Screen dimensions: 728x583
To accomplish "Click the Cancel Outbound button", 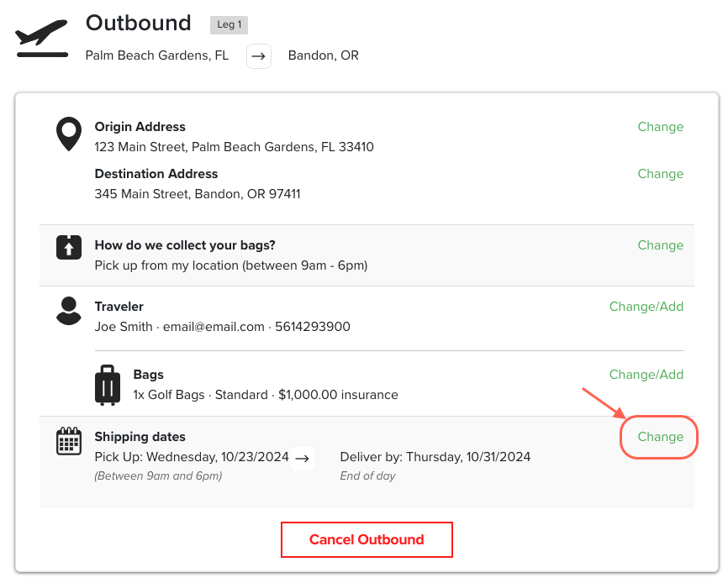I will pos(367,539).
